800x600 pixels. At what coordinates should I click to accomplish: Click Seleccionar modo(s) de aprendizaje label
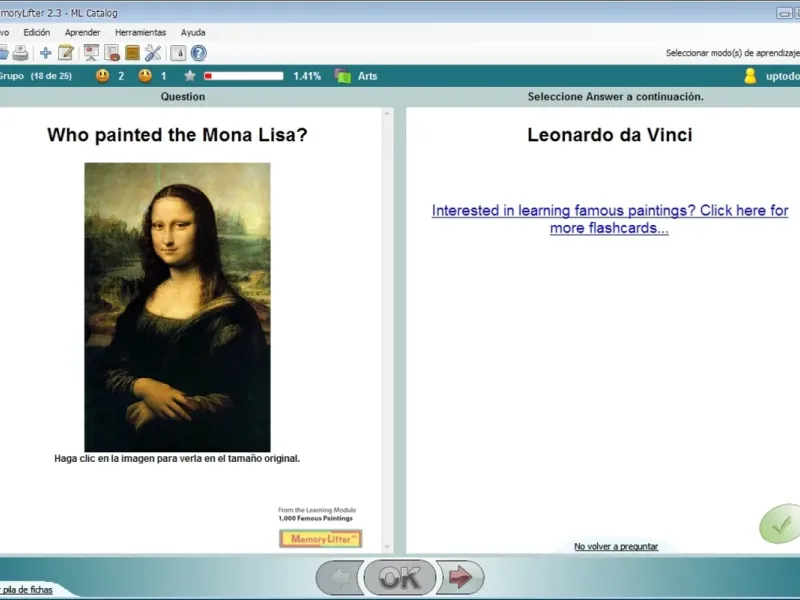733,53
